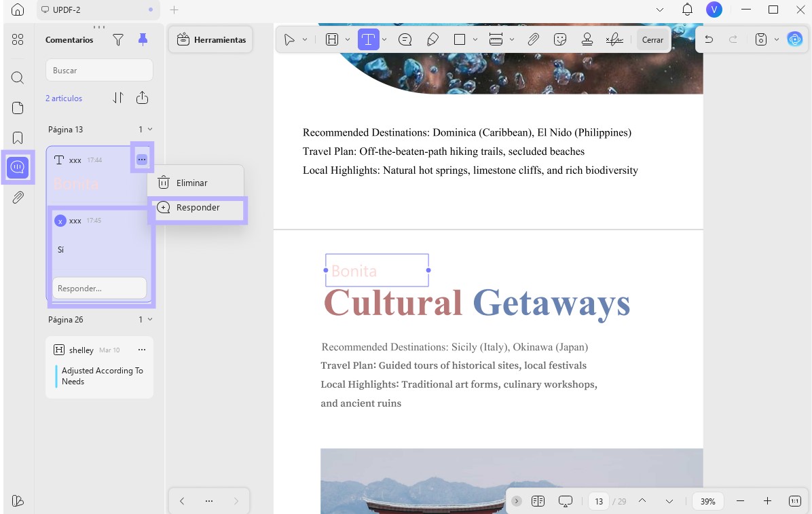The width and height of the screenshot is (812, 514).
Task: Click the filter comments funnel icon
Action: tap(118, 40)
